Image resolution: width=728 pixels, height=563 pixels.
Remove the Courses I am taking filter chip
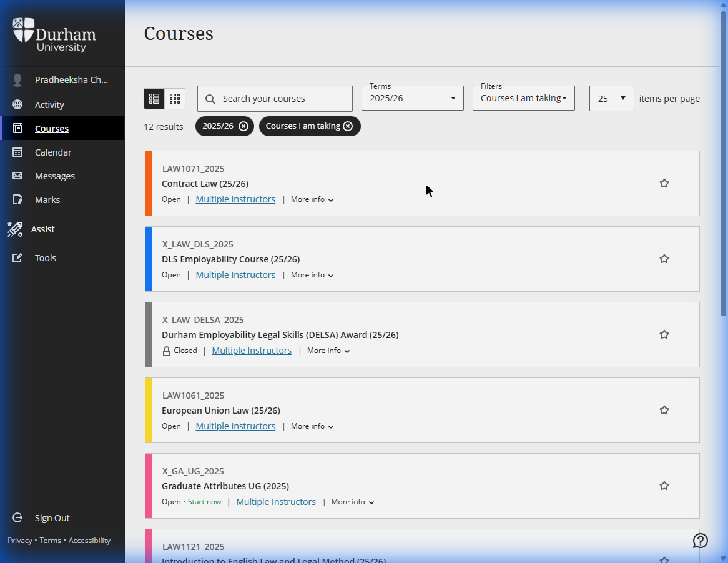point(348,126)
